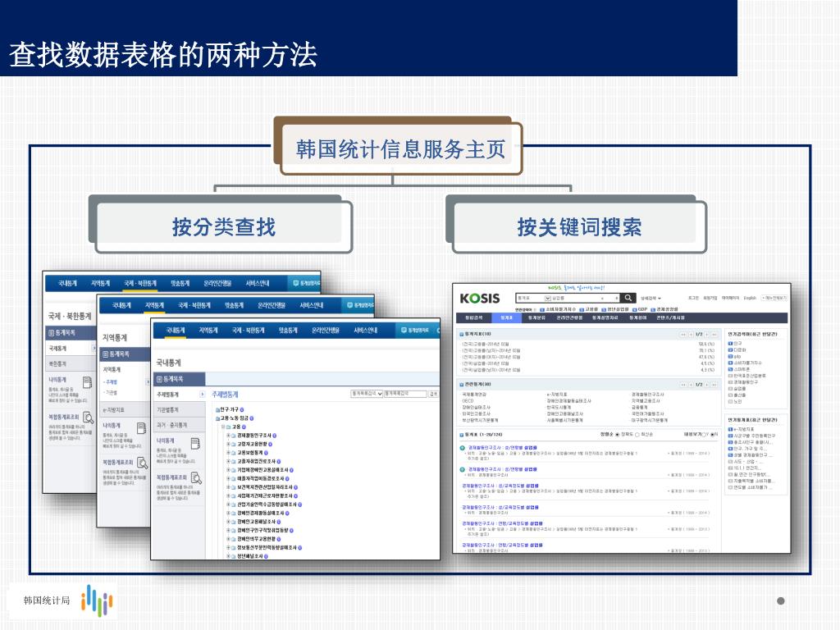The width and height of the screenshot is (840, 630).
Task: Select 통계표 tab in KOSIS search window
Action: [506, 317]
